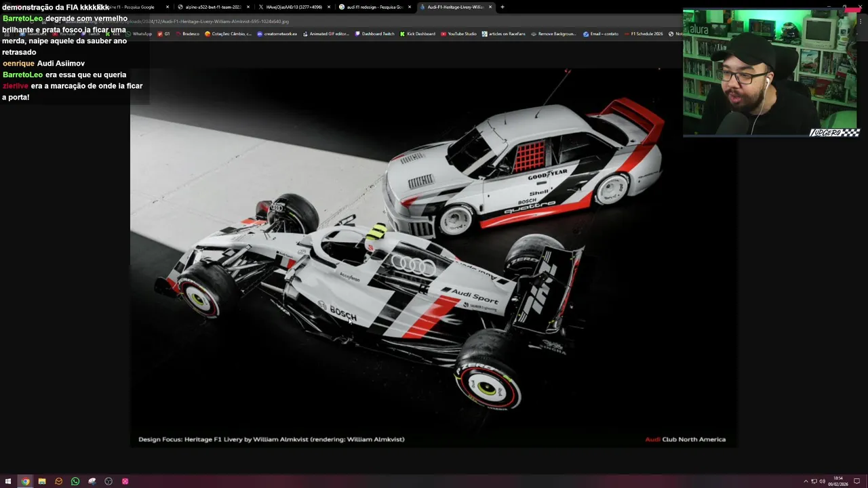The height and width of the screenshot is (488, 868).
Task: Open the volume tray icon
Action: [822, 481]
